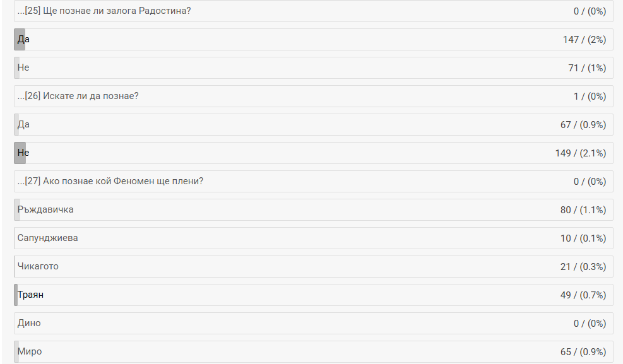Screen dimensions: 623x364
Task: Click the '80 / (1.1%)' vote count
Action: (x=583, y=209)
